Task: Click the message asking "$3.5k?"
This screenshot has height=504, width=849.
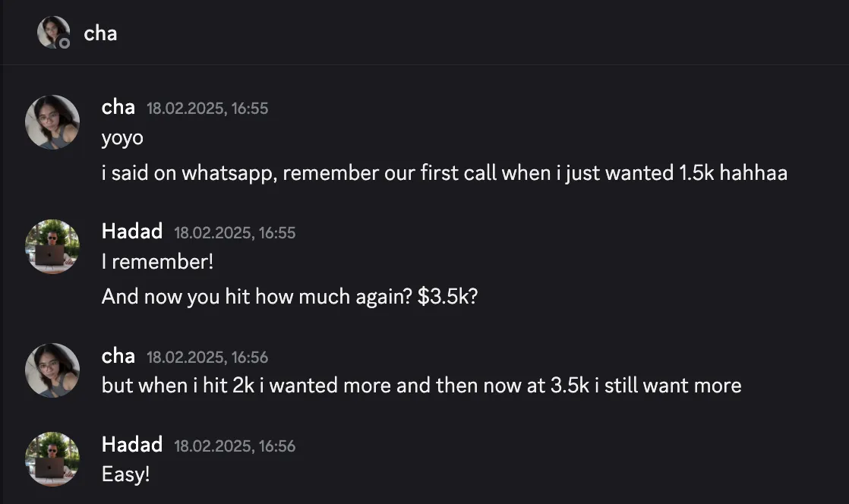Action: click(x=289, y=297)
